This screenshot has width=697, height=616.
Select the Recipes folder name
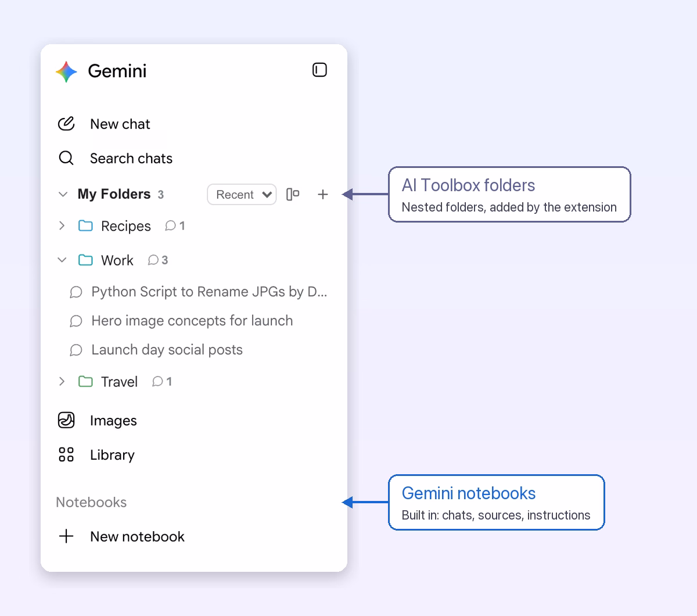pyautogui.click(x=125, y=226)
